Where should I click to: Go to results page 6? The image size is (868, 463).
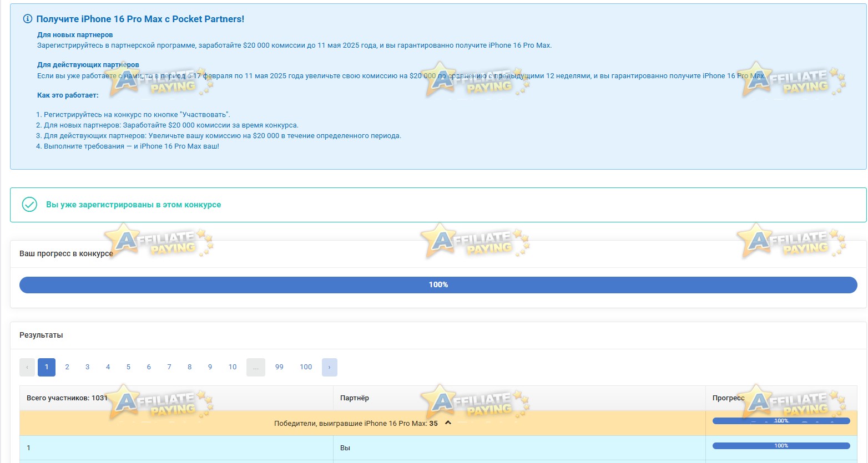[149, 367]
